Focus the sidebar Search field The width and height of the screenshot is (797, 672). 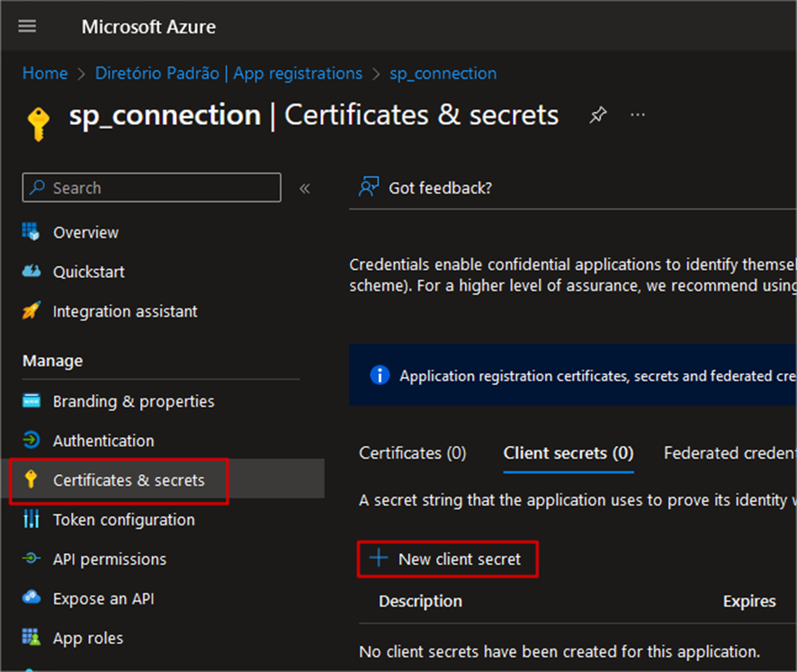tap(151, 188)
